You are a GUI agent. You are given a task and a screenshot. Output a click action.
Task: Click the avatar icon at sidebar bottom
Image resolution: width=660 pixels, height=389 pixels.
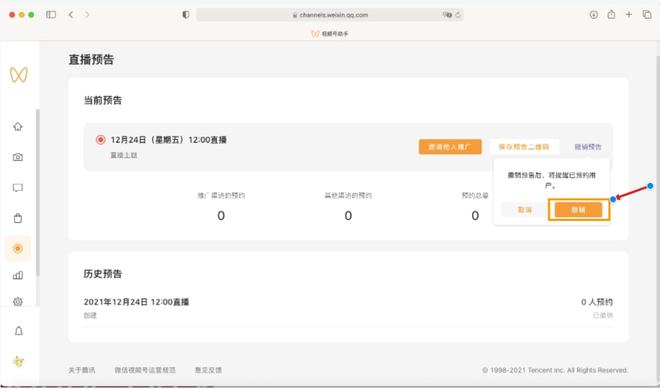pos(19,362)
